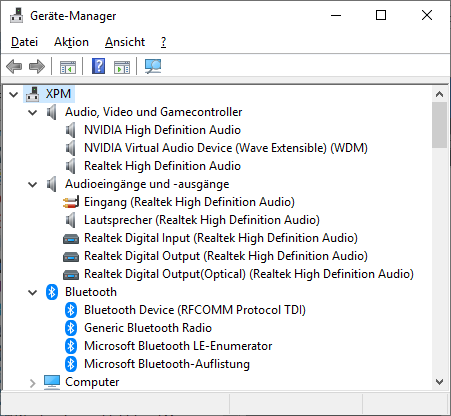Screen dimensions: 451x416
Task: Expand the Computer category
Action: pos(33,383)
